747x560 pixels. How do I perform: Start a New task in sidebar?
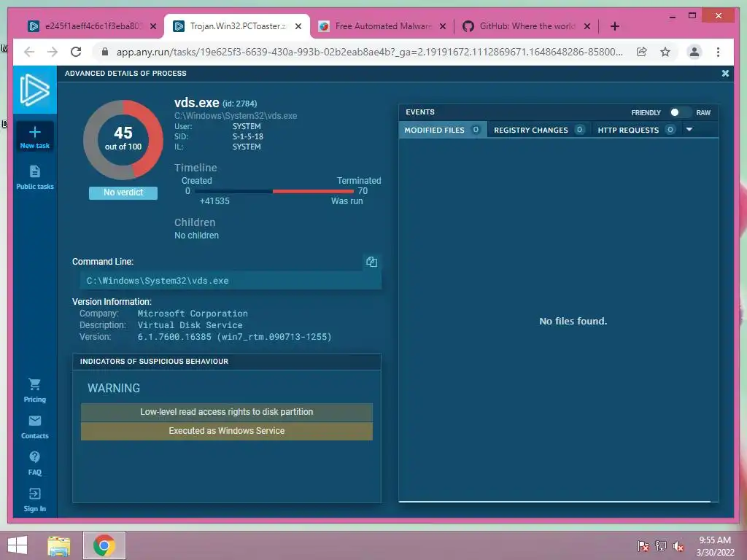click(35, 137)
